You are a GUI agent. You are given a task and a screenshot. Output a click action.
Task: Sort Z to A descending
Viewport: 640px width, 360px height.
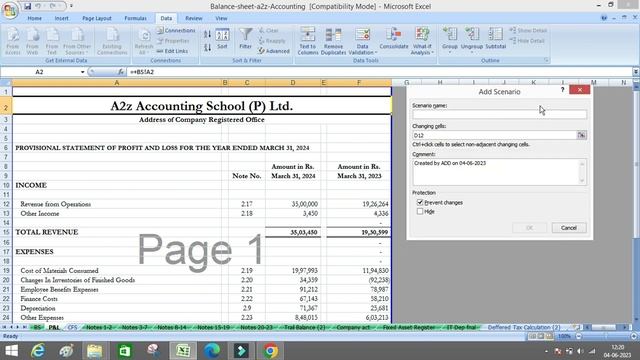(207, 47)
